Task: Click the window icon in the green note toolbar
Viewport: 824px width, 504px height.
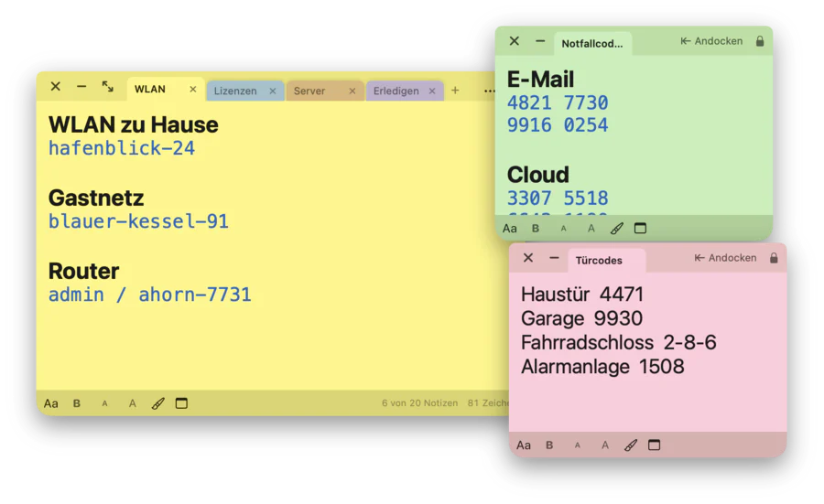Action: 640,229
